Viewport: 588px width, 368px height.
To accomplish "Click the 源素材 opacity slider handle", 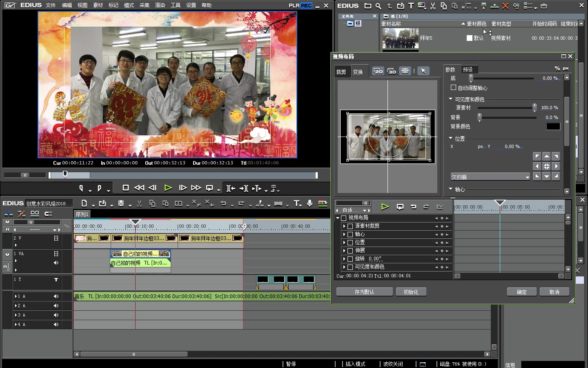I will (535, 108).
